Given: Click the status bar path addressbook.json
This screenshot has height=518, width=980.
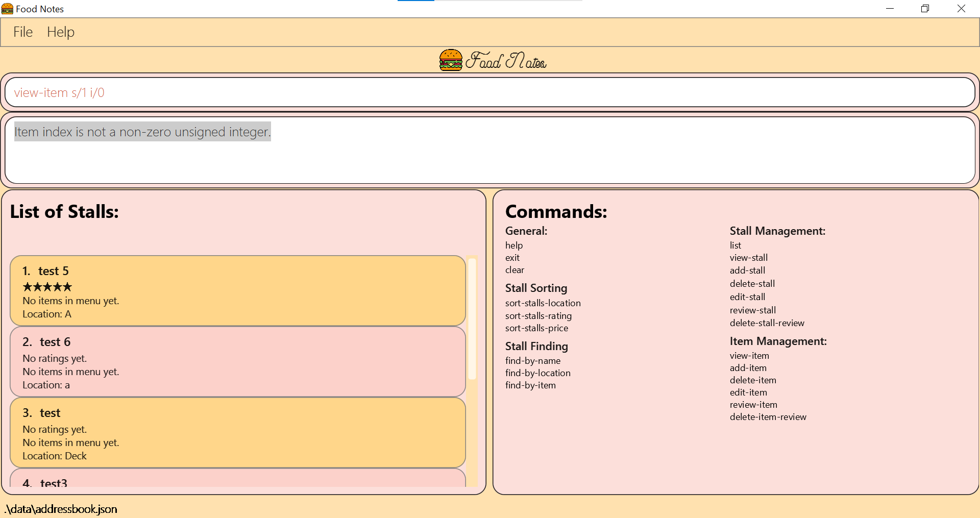Looking at the screenshot, I should click(x=61, y=509).
